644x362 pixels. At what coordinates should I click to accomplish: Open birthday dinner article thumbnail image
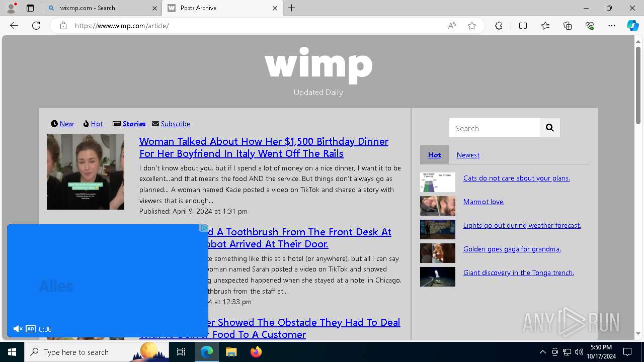click(x=86, y=172)
